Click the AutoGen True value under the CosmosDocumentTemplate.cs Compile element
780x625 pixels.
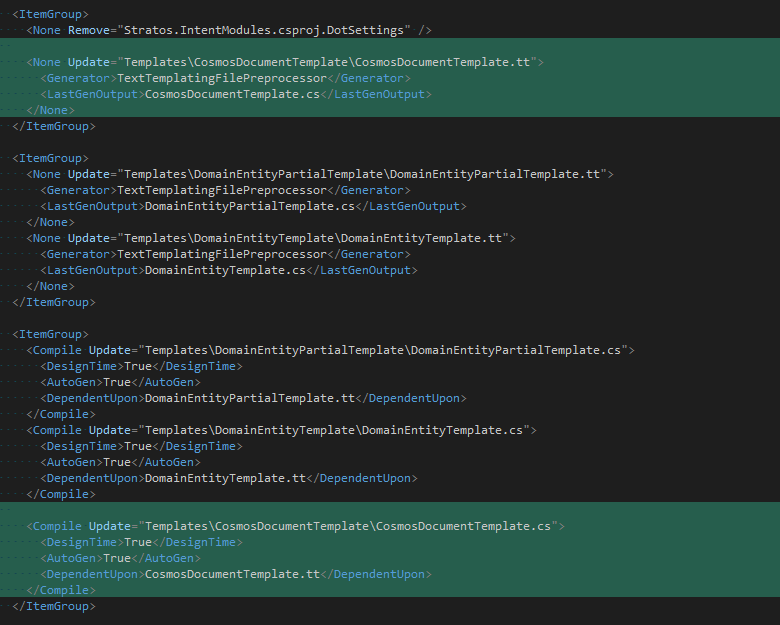117,558
